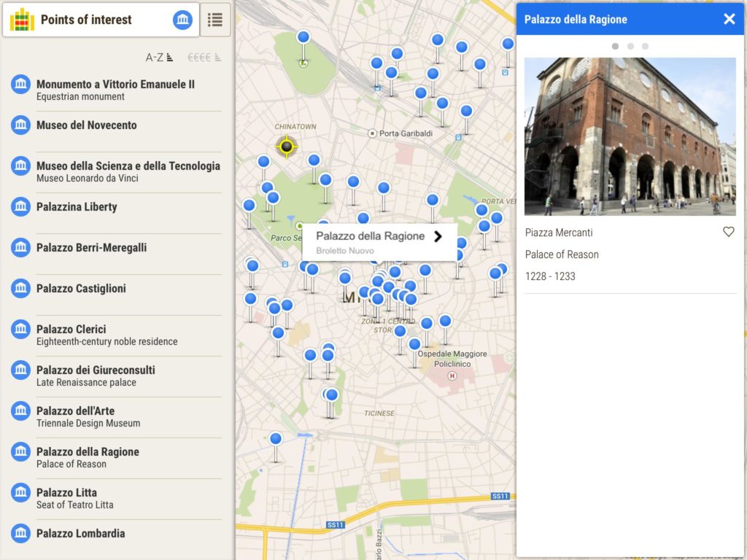Add Palazzo della Ragione to favorites heart
Image resolution: width=747 pixels, height=560 pixels.
pos(728,232)
